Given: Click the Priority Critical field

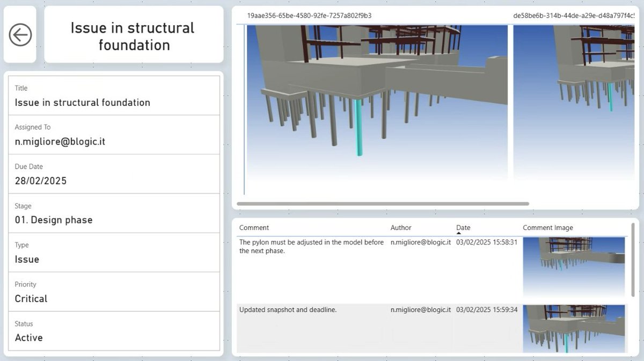Looking at the screenshot, I should click(x=114, y=292).
